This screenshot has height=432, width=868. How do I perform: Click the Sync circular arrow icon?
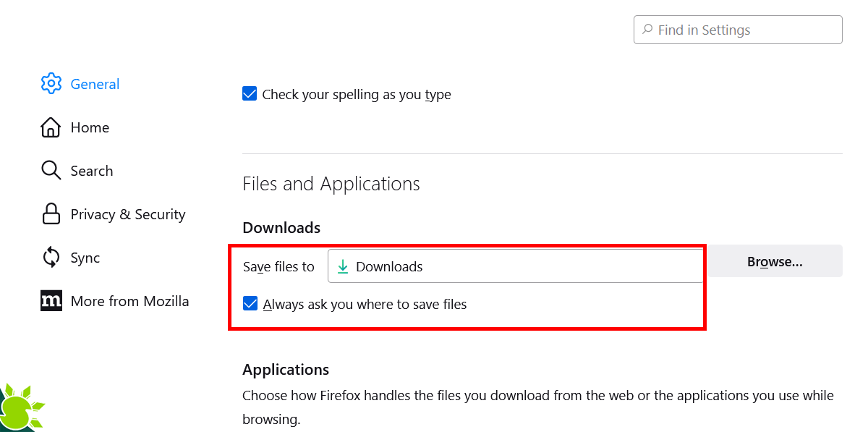(51, 258)
